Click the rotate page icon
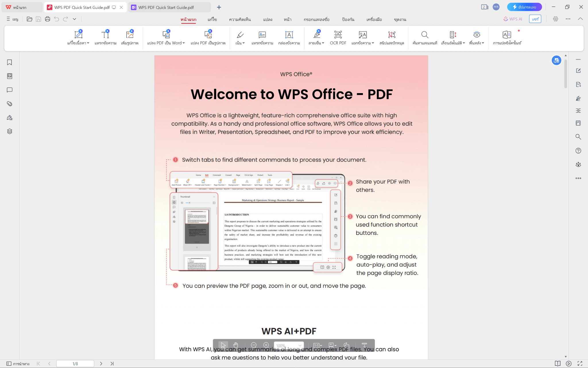The width and height of the screenshot is (588, 368). point(347,345)
